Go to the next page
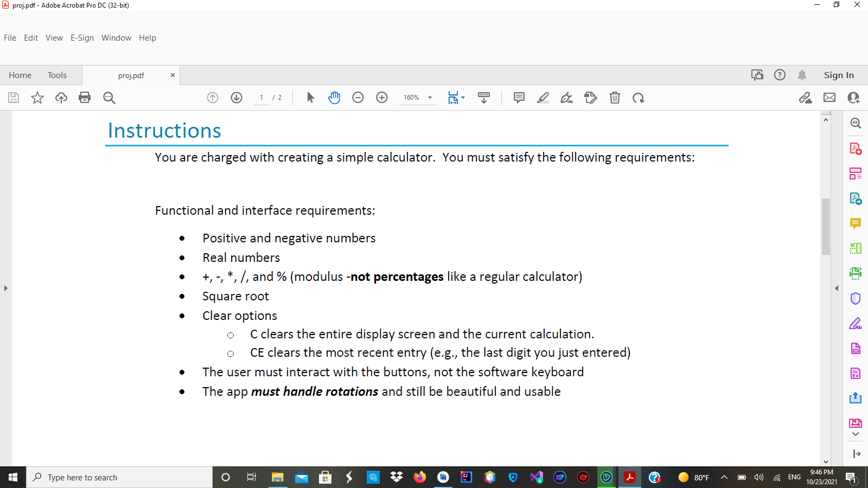 click(237, 98)
